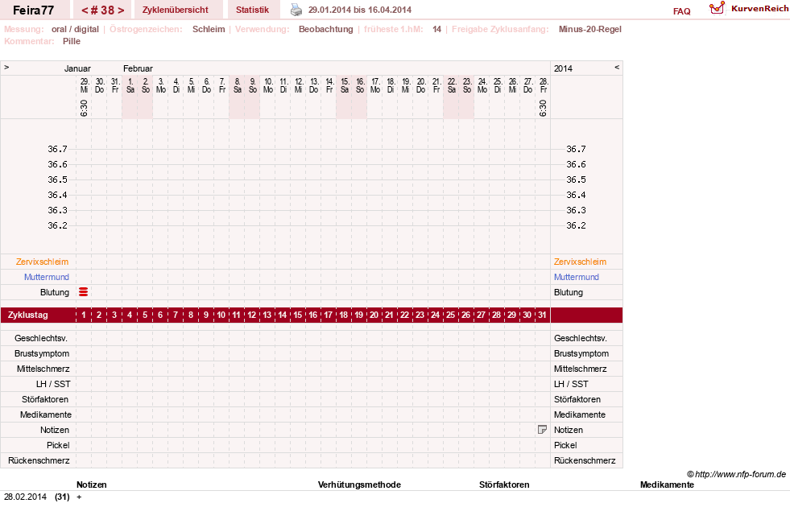This screenshot has height=532, width=790.
Task: Click the left Zervixschleim link
Action: click(42, 262)
